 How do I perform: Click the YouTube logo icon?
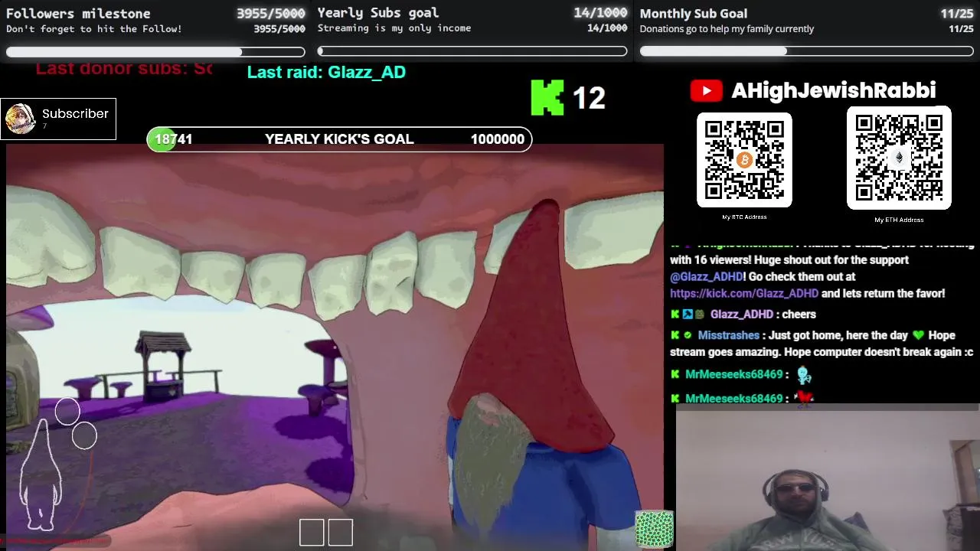706,91
